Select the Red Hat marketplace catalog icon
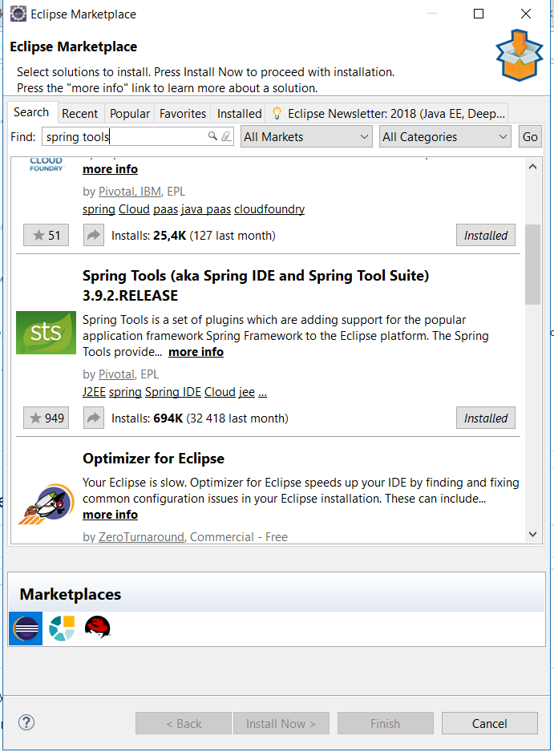554x756 pixels. coord(97,627)
